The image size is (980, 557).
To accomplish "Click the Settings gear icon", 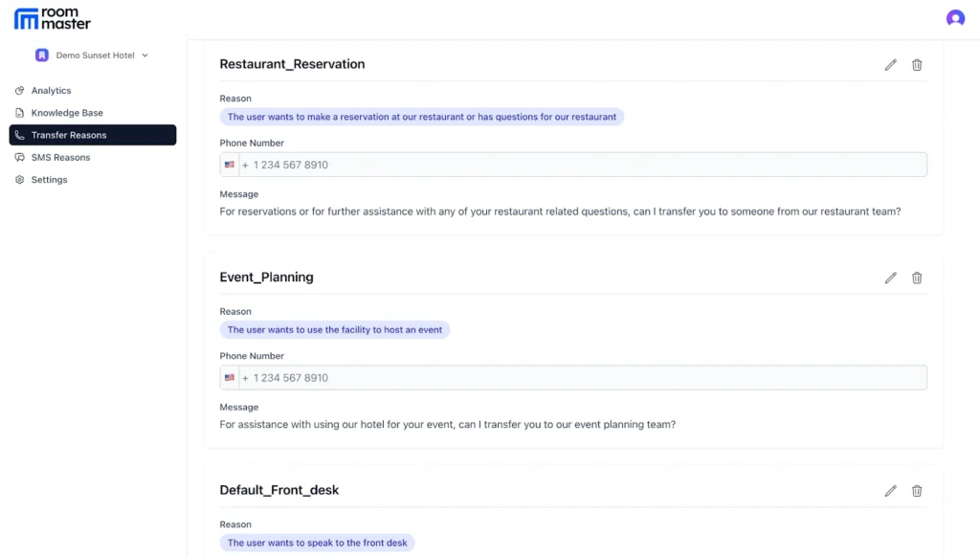I will click(x=20, y=179).
